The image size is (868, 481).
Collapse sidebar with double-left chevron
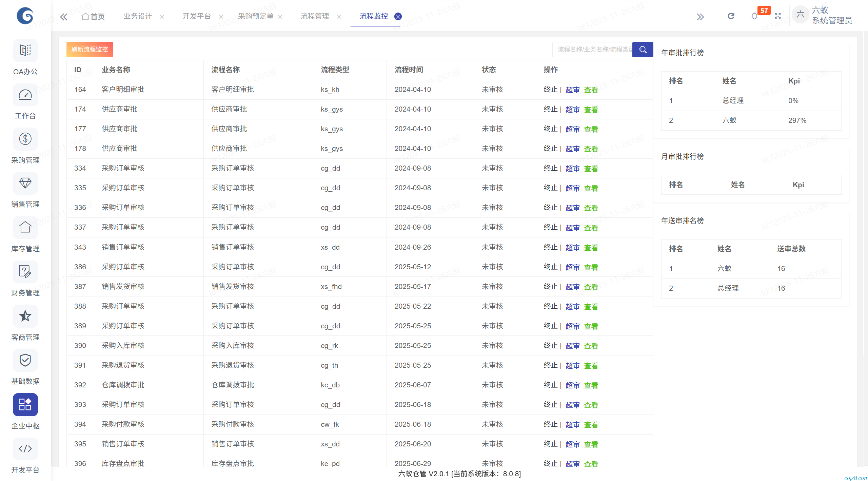(63, 17)
